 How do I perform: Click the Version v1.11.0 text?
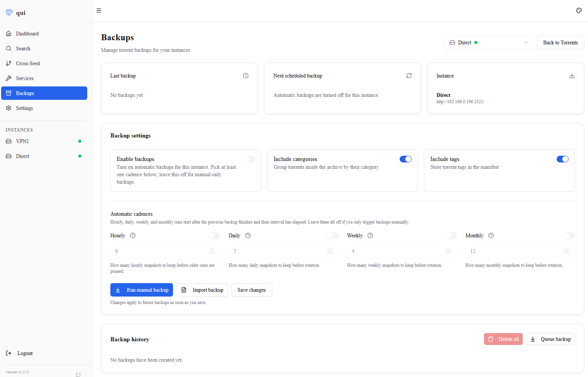pyautogui.click(x=17, y=372)
